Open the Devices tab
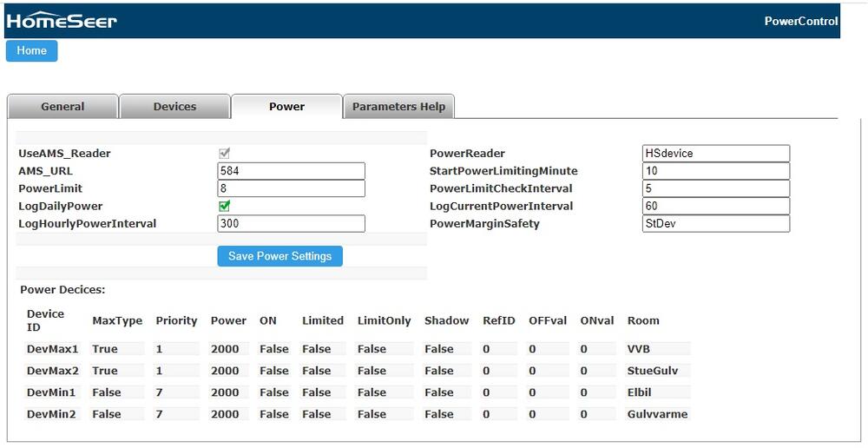 pos(174,107)
